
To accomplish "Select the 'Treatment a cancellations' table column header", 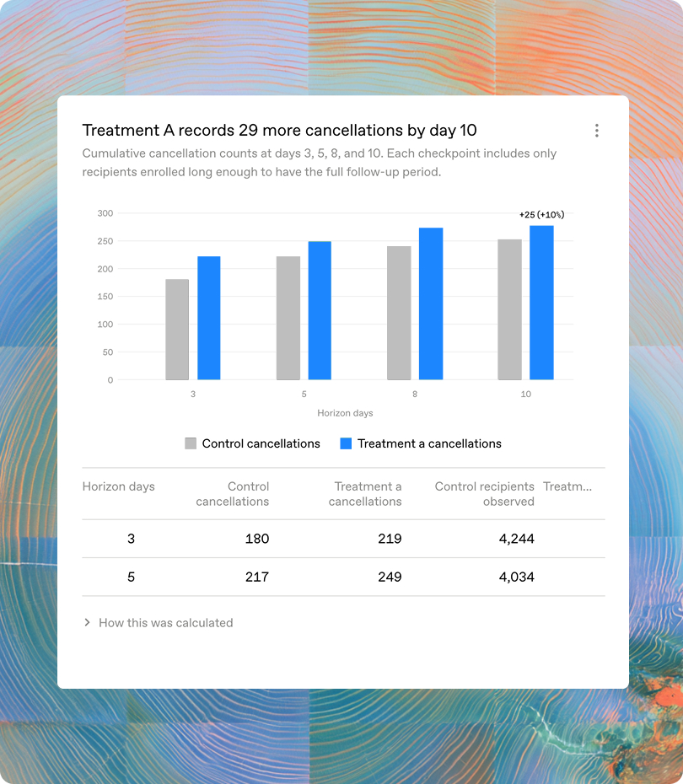I will coord(365,494).
